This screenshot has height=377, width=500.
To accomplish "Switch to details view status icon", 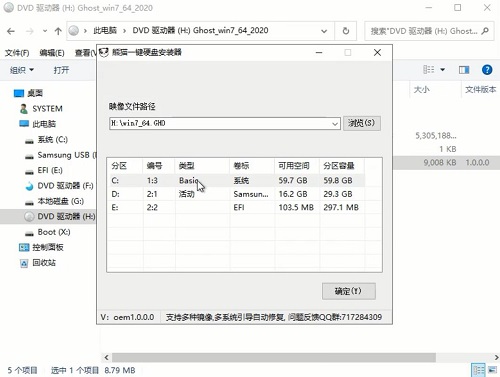I will (x=478, y=370).
